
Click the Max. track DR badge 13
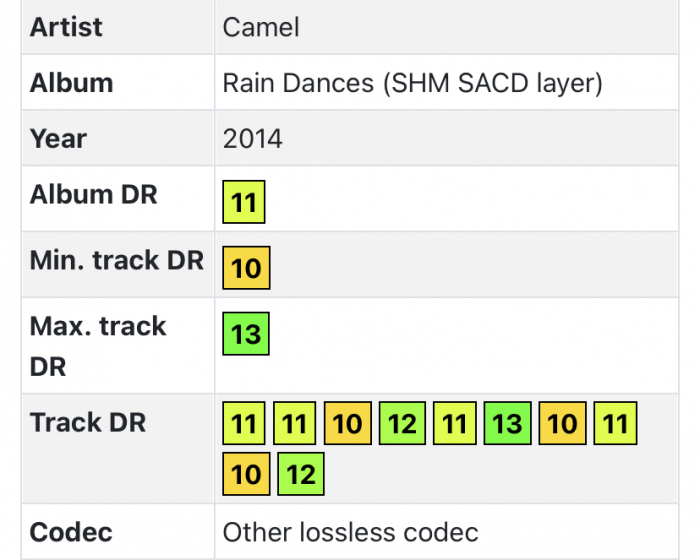(246, 334)
